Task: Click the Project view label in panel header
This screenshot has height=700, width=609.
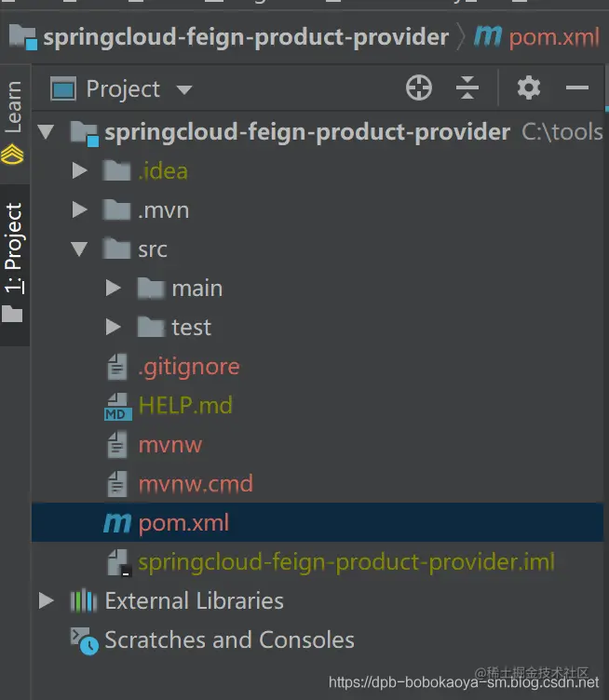Action: (123, 88)
